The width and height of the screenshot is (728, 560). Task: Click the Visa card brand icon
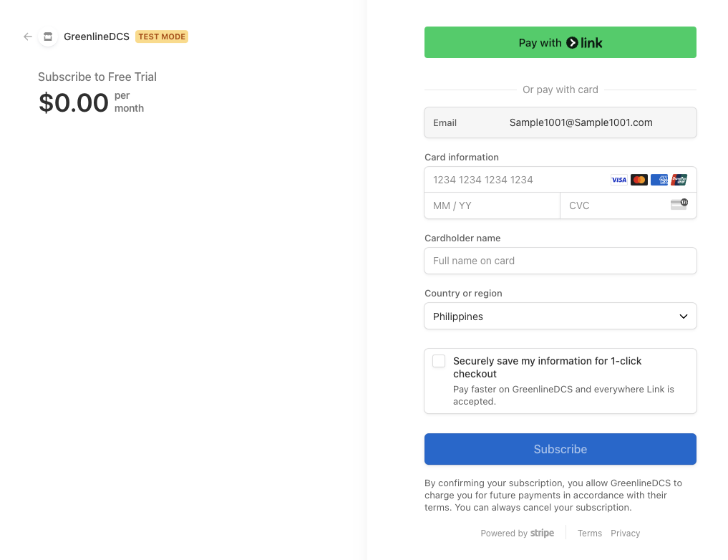(618, 180)
